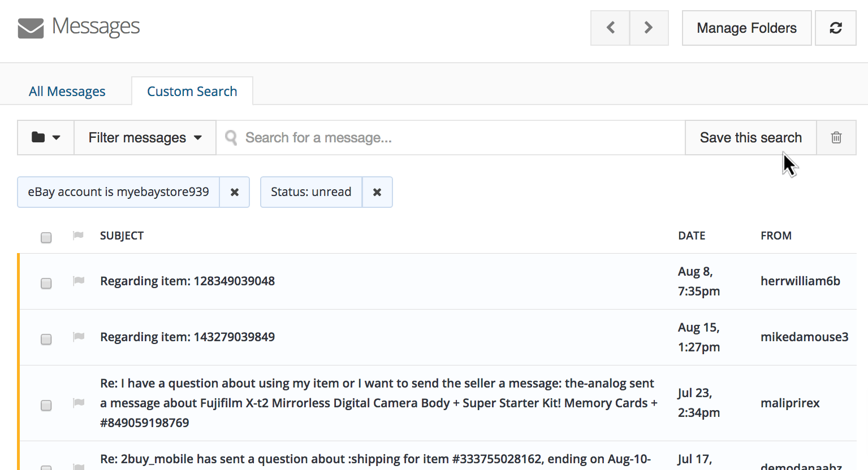868x470 pixels.
Task: Check the box for item 128349039048
Action: (x=46, y=283)
